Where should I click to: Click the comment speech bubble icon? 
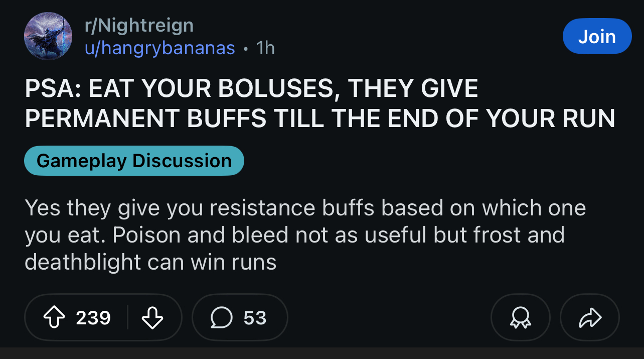[x=220, y=318]
